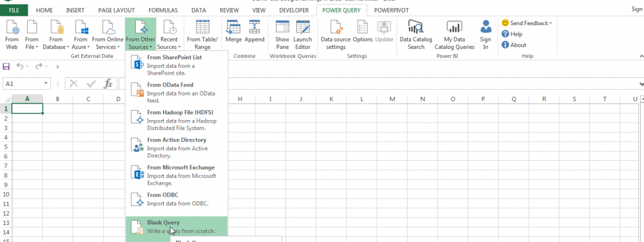This screenshot has width=644, height=242.
Task: Switch to the DATA tab
Action: click(x=199, y=10)
